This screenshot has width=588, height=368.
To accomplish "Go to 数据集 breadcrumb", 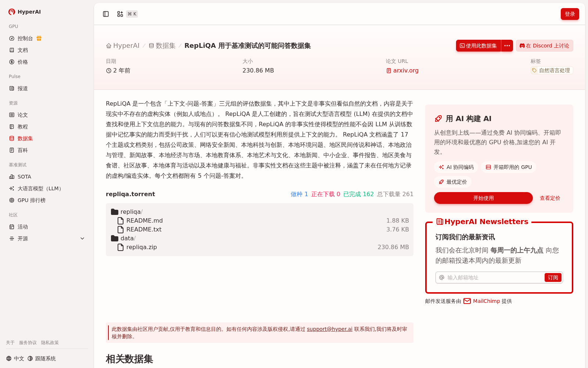I will pyautogui.click(x=162, y=46).
